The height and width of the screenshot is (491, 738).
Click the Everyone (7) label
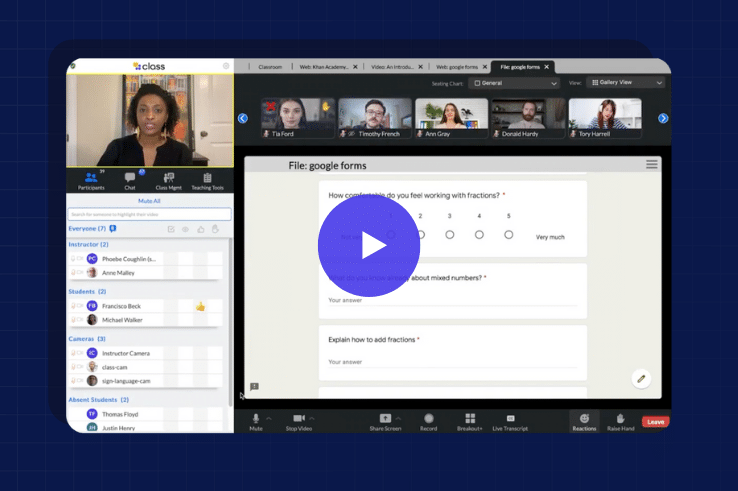coord(87,228)
